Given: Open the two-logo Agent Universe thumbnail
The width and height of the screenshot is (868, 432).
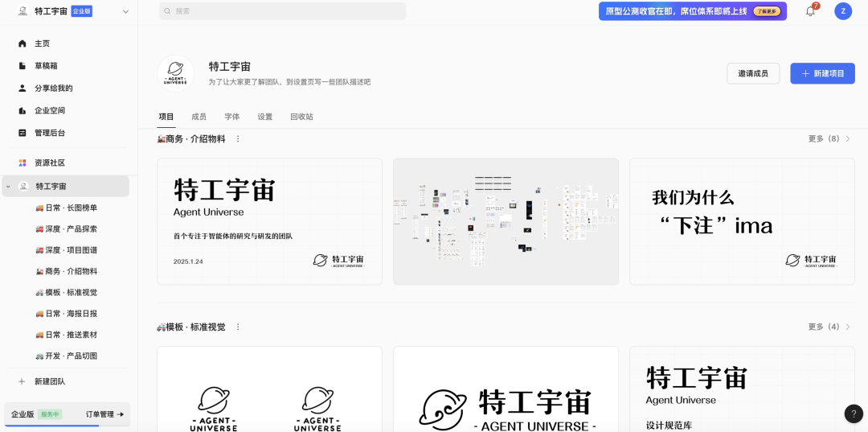Looking at the screenshot, I should pyautogui.click(x=269, y=389).
